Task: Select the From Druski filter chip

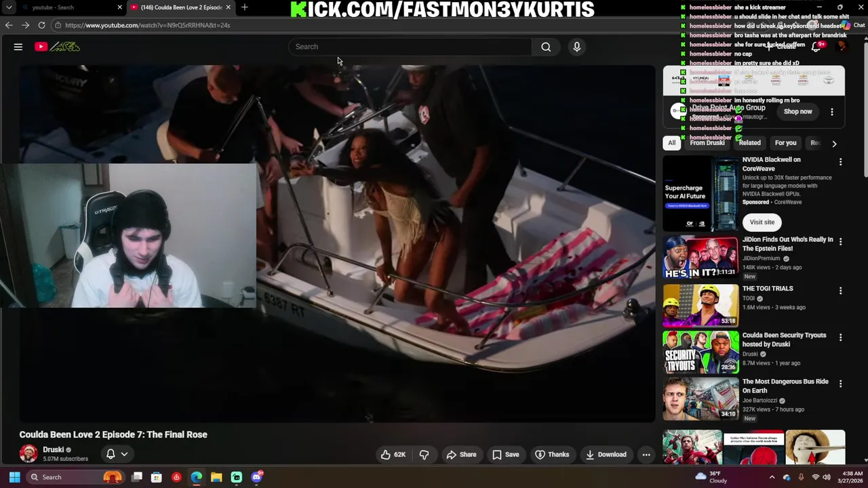Action: [707, 143]
